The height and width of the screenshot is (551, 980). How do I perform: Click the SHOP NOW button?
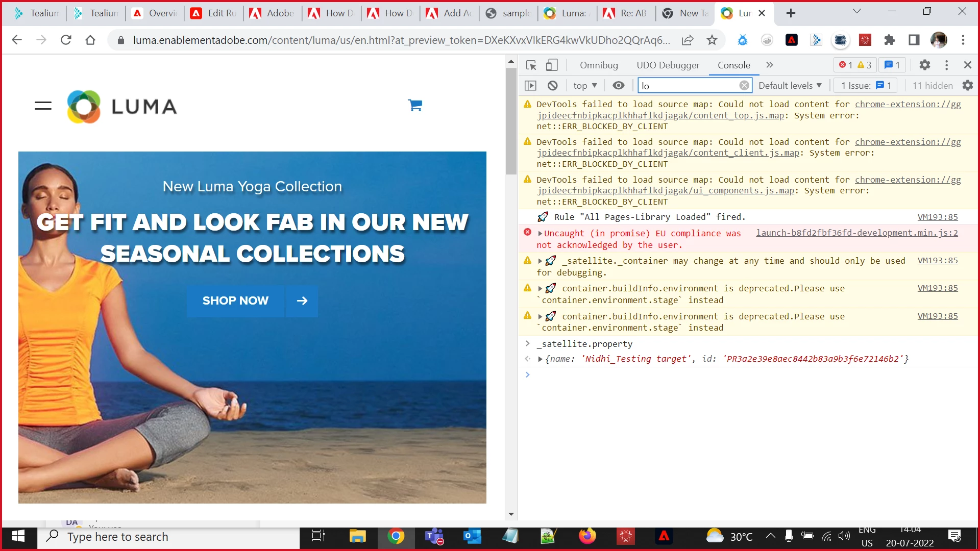click(235, 301)
